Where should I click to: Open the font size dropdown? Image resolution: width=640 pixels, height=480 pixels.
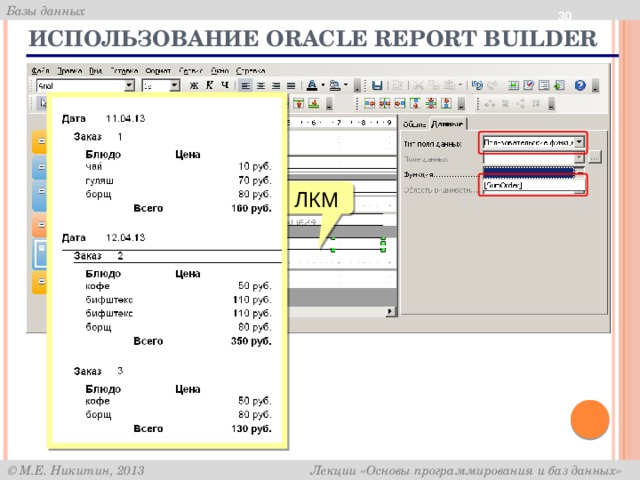[174, 85]
